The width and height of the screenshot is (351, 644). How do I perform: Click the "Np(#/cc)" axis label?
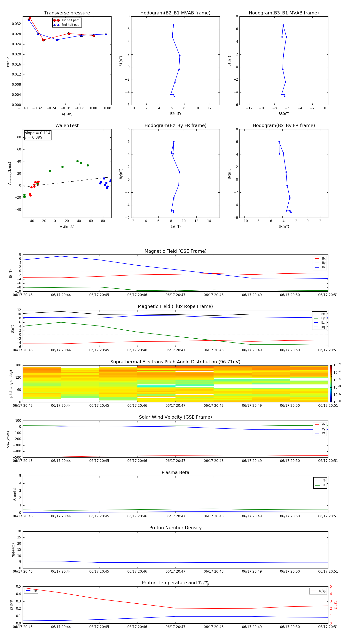point(13,550)
